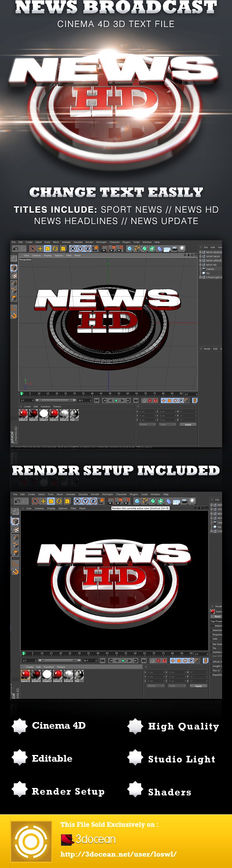
Task: Click Render View clapperboard in upper screenshot toolbar
Action: [104, 248]
